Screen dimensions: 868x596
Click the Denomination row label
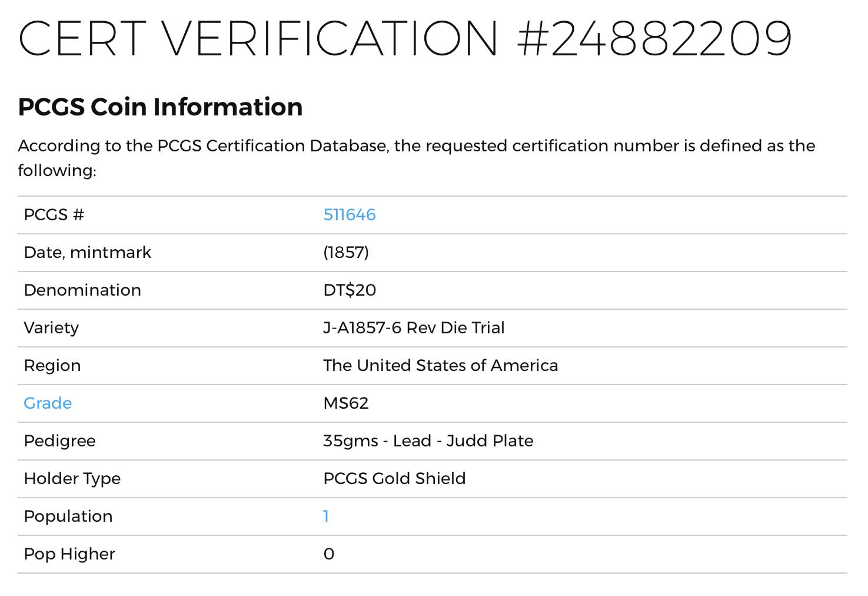(x=82, y=290)
